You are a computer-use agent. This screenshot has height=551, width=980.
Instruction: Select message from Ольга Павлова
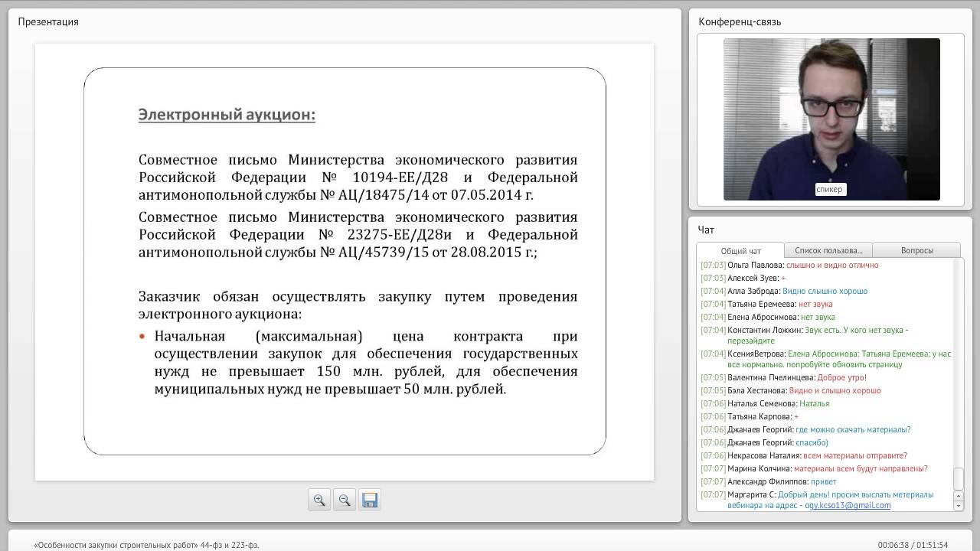[x=789, y=265]
